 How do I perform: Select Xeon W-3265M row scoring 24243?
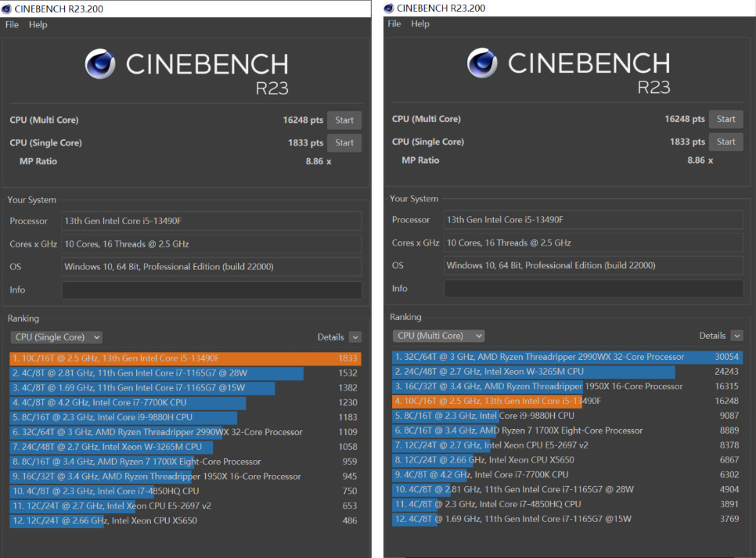(x=567, y=372)
